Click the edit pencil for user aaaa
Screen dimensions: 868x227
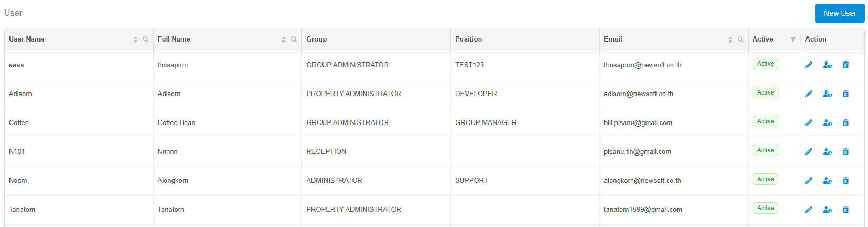click(x=809, y=65)
